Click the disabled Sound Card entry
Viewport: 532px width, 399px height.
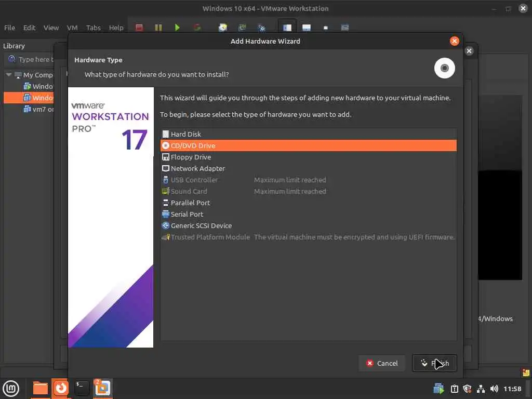pyautogui.click(x=308, y=191)
